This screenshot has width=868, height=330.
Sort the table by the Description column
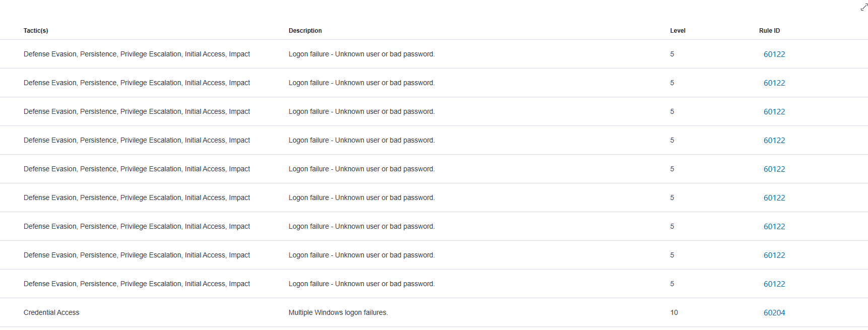[305, 30]
